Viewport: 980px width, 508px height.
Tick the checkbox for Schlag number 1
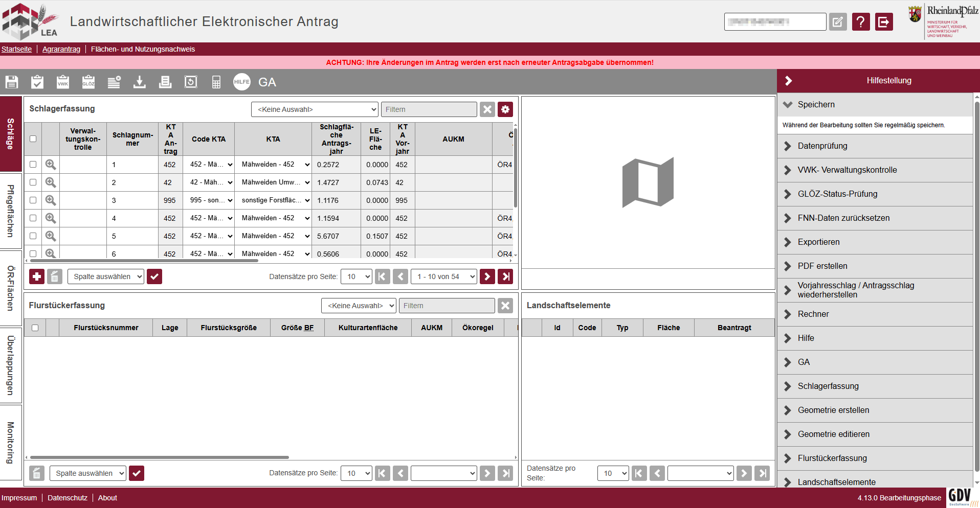(x=33, y=165)
